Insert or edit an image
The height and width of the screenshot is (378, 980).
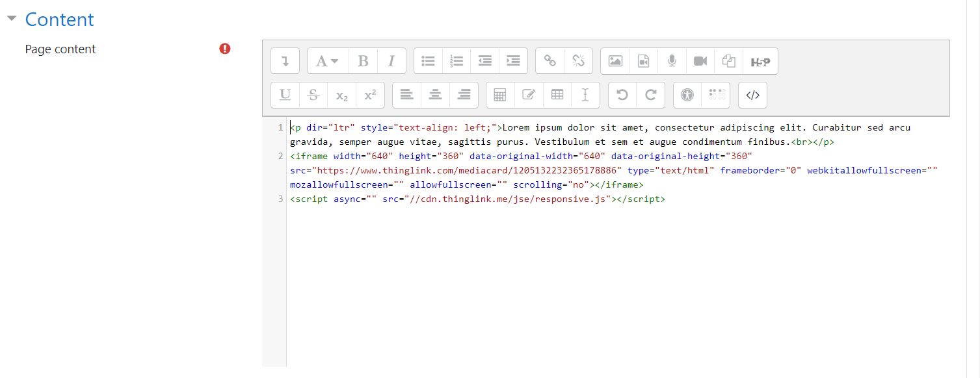(x=615, y=61)
